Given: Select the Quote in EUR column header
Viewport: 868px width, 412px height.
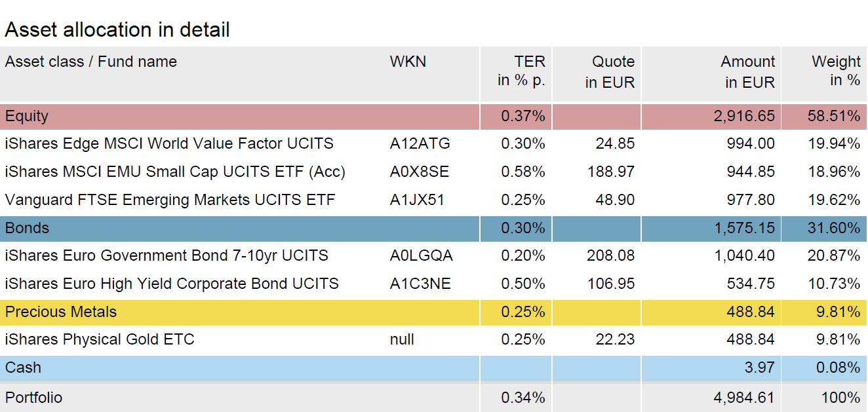Looking at the screenshot, I should (610, 72).
